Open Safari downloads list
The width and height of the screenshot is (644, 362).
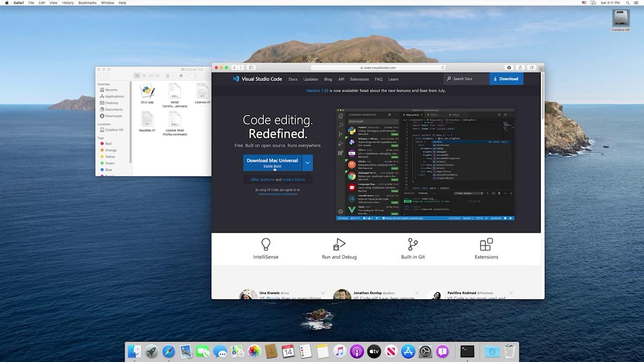point(509,67)
